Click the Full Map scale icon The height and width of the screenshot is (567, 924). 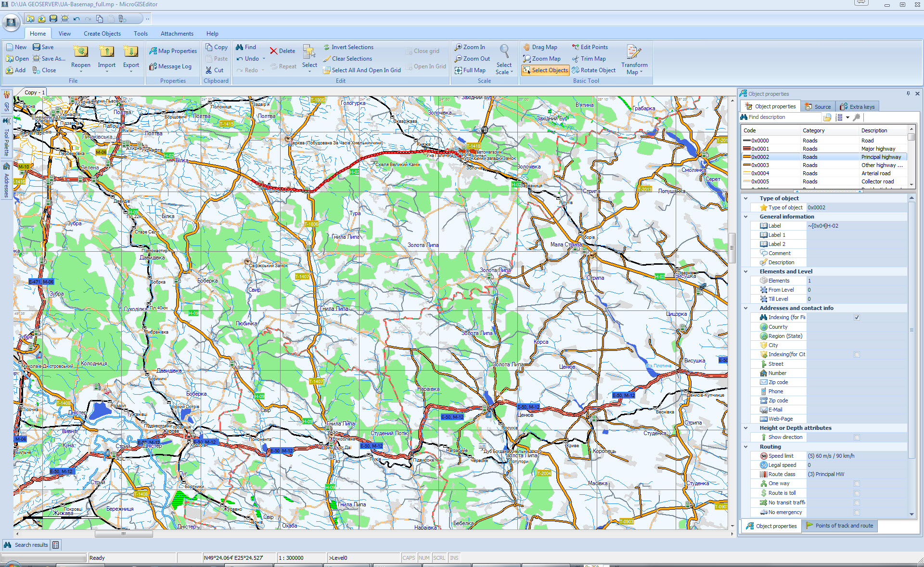pyautogui.click(x=459, y=70)
